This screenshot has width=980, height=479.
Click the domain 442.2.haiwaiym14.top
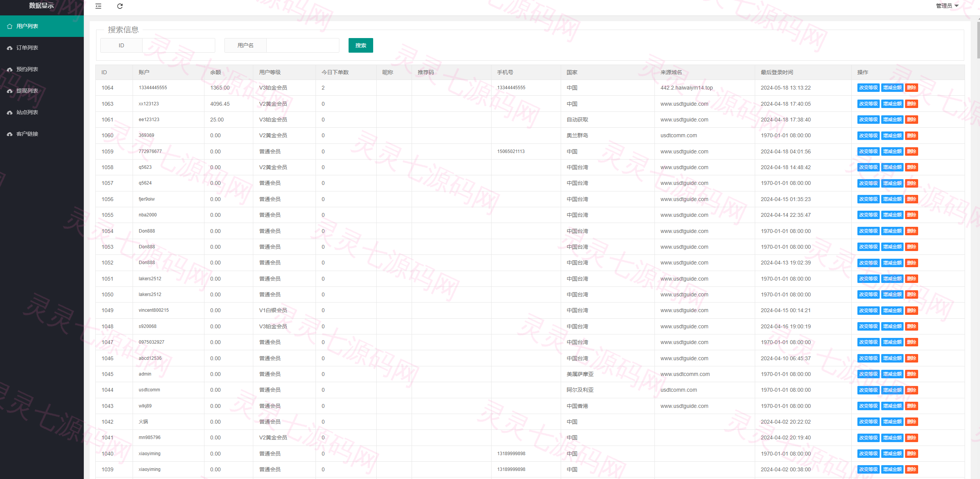pyautogui.click(x=686, y=88)
